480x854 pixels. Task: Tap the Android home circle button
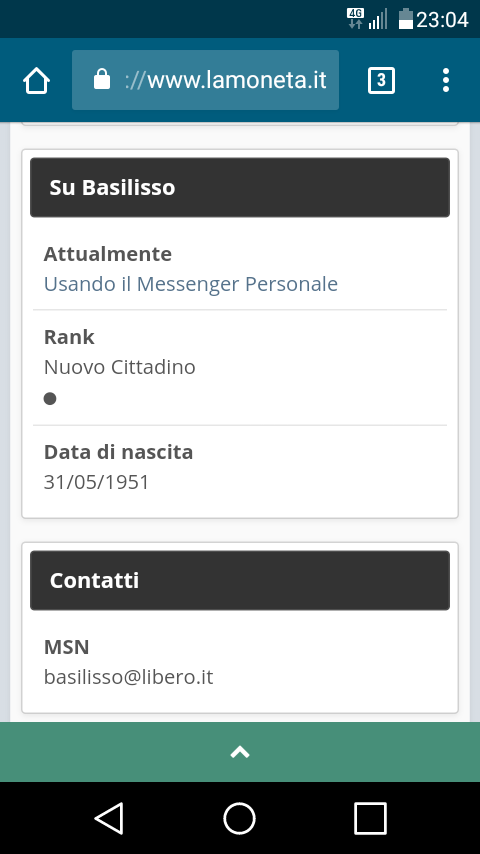point(240,818)
